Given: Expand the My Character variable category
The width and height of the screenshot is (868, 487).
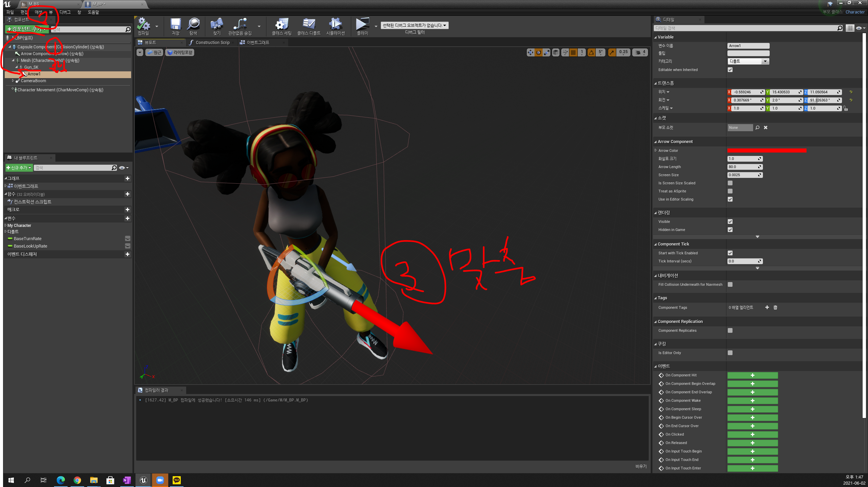Looking at the screenshot, I should point(6,225).
